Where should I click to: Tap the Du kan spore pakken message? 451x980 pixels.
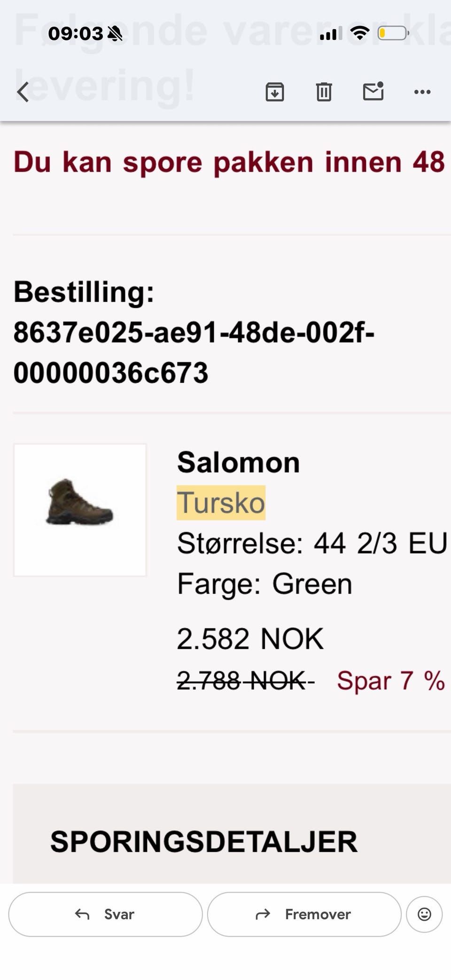(229, 162)
